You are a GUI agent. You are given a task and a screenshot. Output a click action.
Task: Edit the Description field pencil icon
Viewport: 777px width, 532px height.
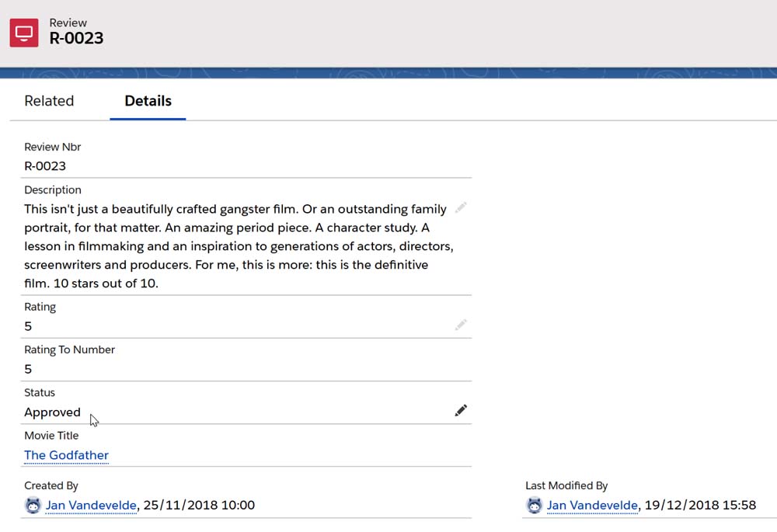tap(461, 207)
